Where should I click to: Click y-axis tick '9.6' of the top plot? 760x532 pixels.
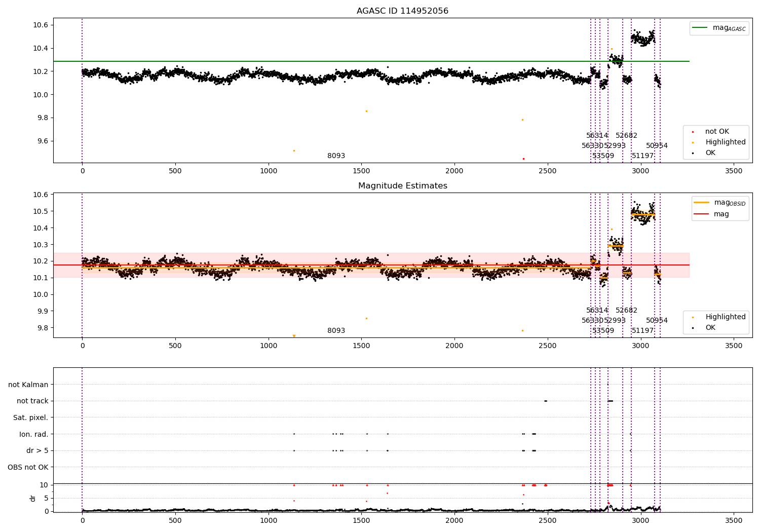click(x=43, y=141)
